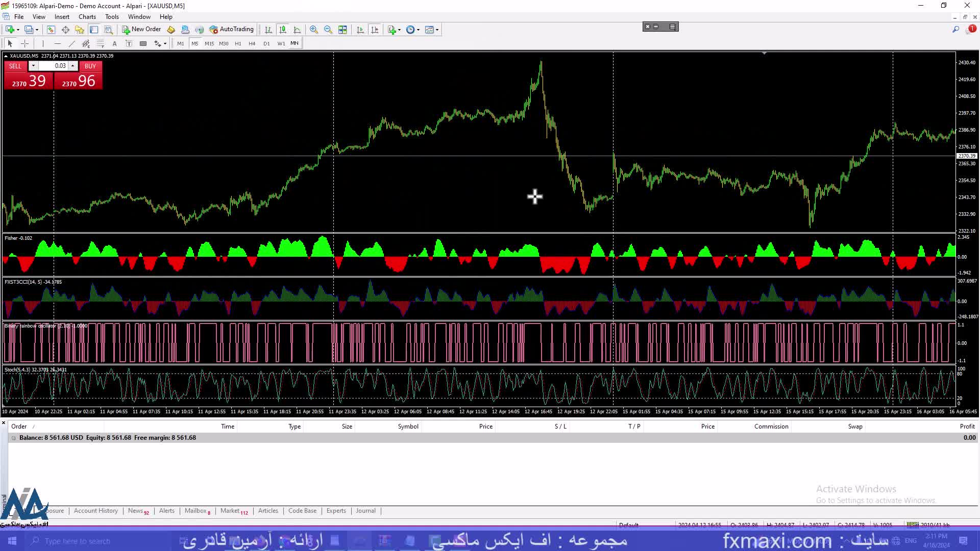The width and height of the screenshot is (980, 551).
Task: Select the draw trendline tool
Action: [x=71, y=43]
